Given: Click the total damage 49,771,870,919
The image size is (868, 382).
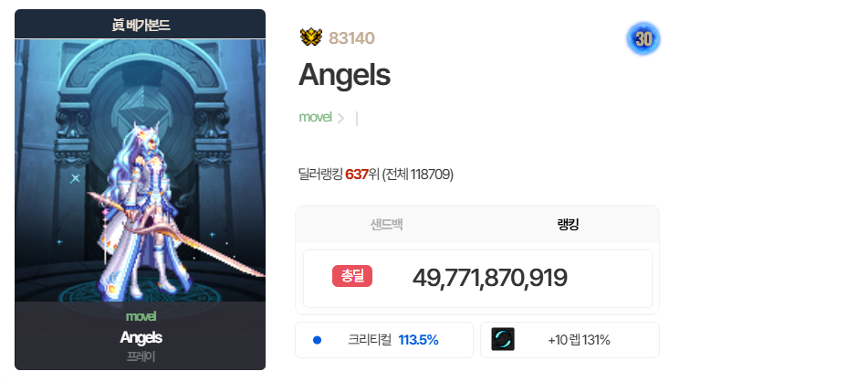Looking at the screenshot, I should coord(489,277).
